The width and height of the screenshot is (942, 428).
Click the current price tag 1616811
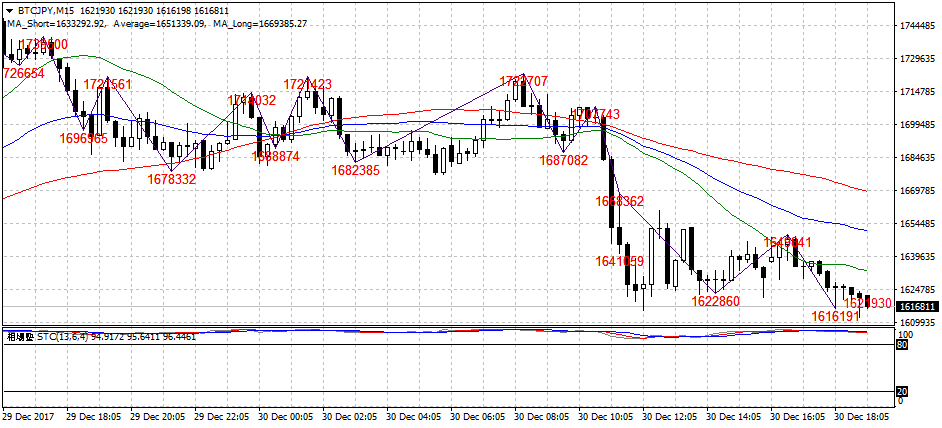(916, 307)
